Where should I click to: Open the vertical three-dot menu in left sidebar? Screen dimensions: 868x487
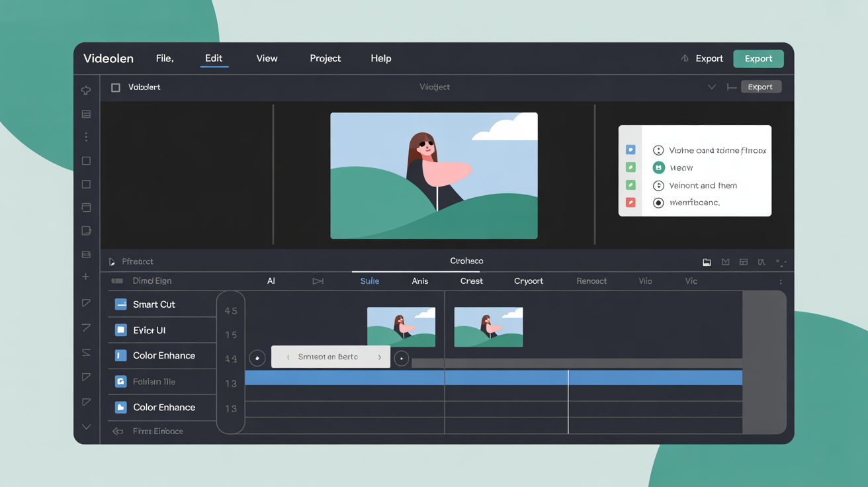pyautogui.click(x=86, y=137)
